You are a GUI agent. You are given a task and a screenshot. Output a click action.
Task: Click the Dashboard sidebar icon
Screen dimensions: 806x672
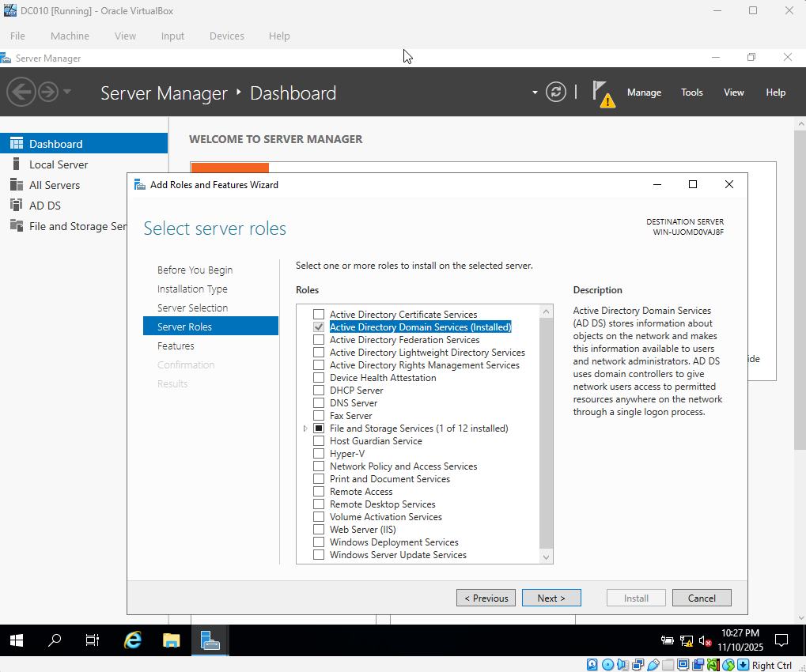(18, 142)
